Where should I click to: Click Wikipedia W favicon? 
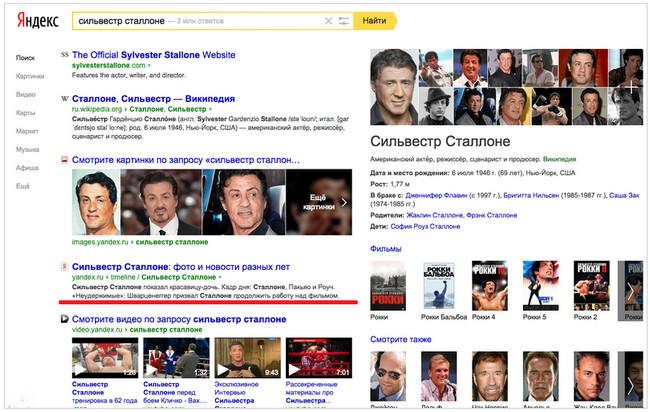tap(64, 99)
